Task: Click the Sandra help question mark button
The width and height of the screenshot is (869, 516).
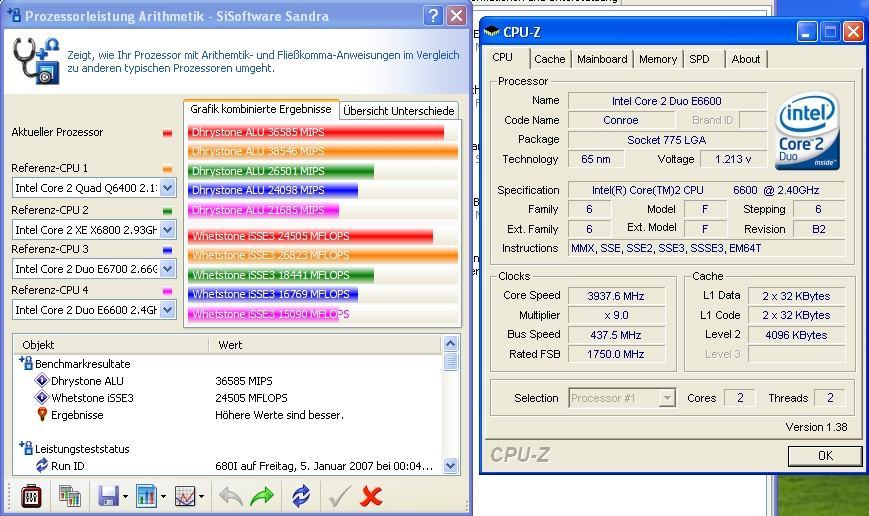Action: [x=433, y=16]
